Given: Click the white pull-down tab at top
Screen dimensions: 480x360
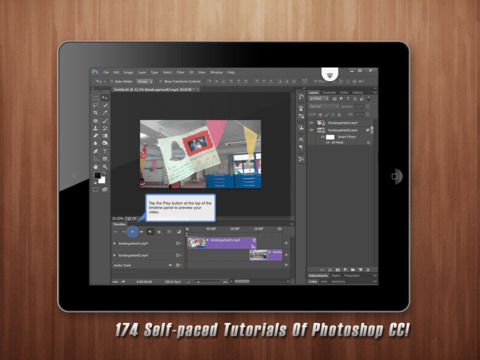Looking at the screenshot, I should (x=330, y=75).
